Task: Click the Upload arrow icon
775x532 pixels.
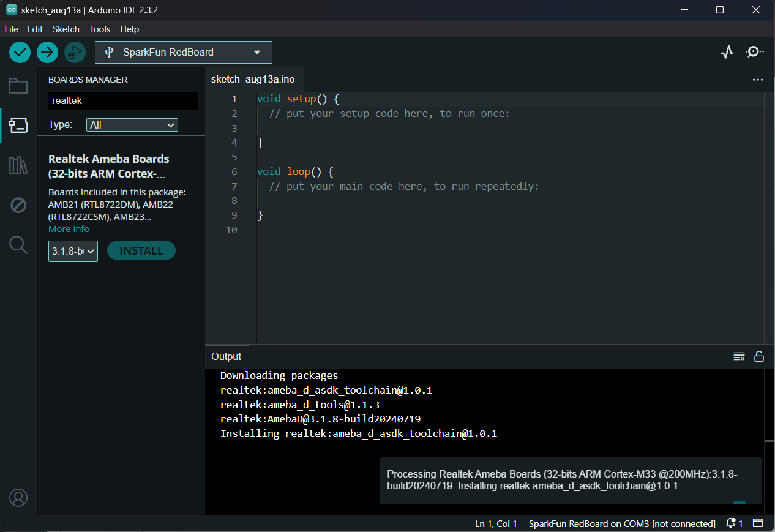Action: tap(47, 53)
